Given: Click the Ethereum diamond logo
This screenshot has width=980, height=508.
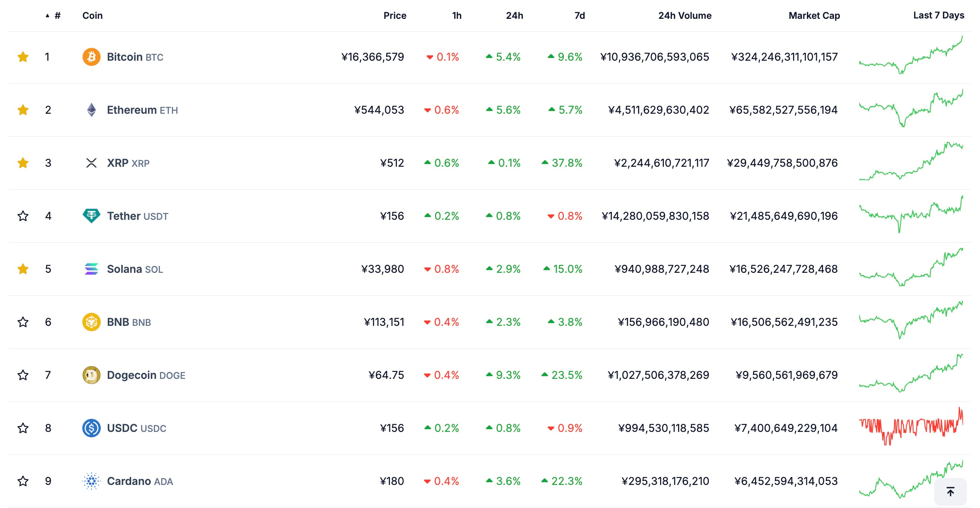Looking at the screenshot, I should 92,110.
